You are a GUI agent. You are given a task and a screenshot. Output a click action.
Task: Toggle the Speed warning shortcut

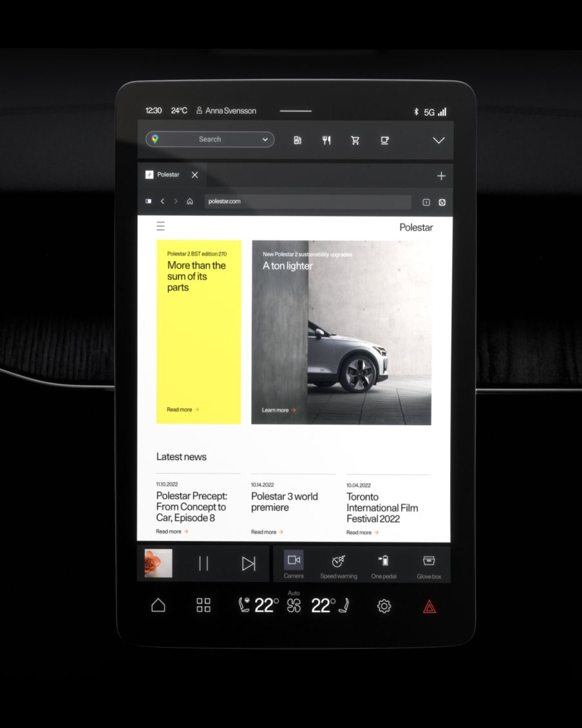point(339,566)
